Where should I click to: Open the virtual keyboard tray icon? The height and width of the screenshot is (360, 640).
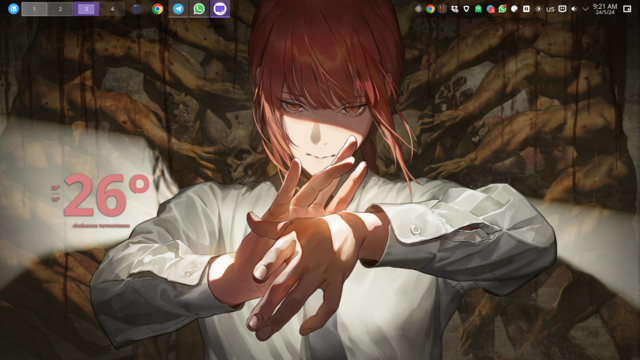pyautogui.click(x=562, y=9)
